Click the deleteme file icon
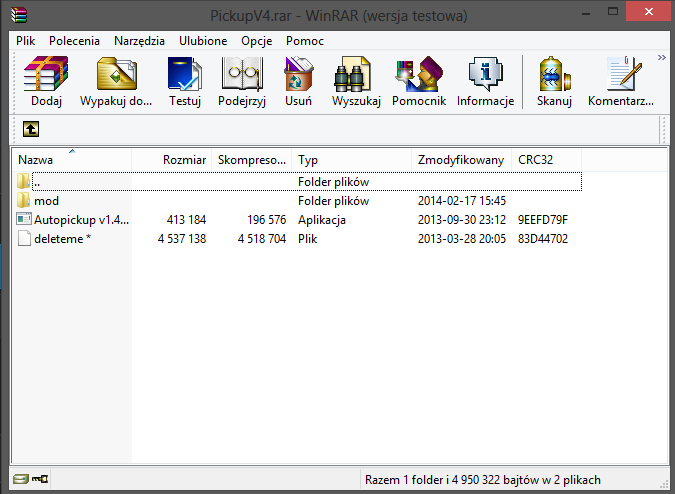 [24, 238]
